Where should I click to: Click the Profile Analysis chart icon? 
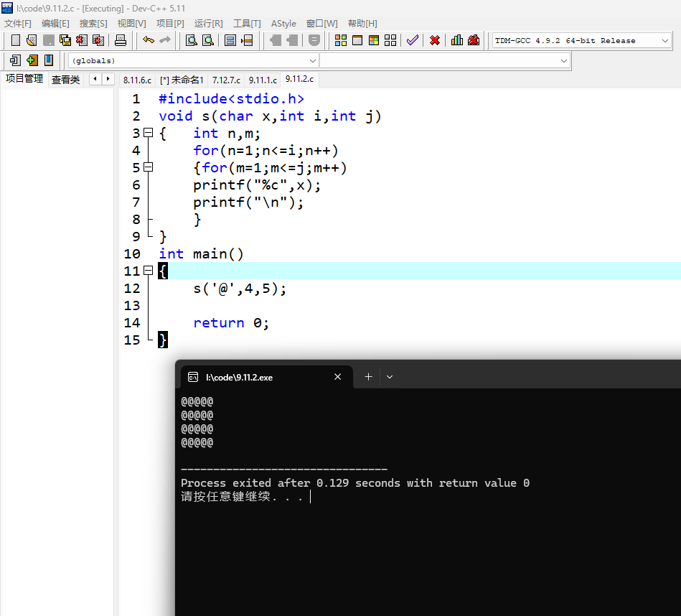point(457,40)
